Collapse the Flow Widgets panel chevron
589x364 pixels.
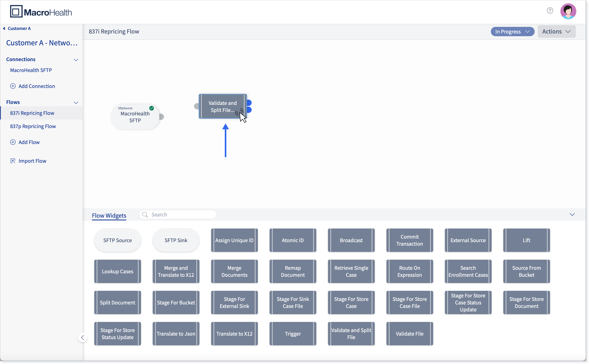click(x=572, y=214)
